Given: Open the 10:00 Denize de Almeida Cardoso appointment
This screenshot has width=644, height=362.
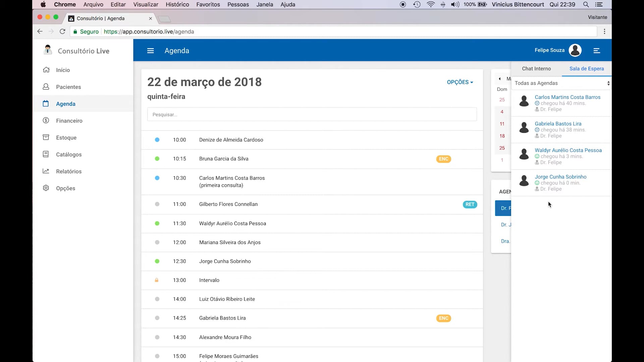Looking at the screenshot, I should click(312, 140).
